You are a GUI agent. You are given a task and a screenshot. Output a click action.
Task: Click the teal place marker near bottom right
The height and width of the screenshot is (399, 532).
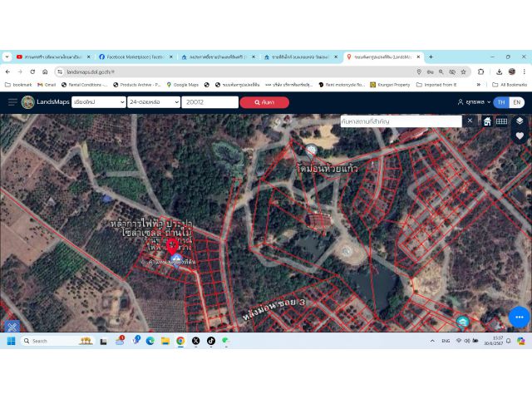pyautogui.click(x=462, y=322)
